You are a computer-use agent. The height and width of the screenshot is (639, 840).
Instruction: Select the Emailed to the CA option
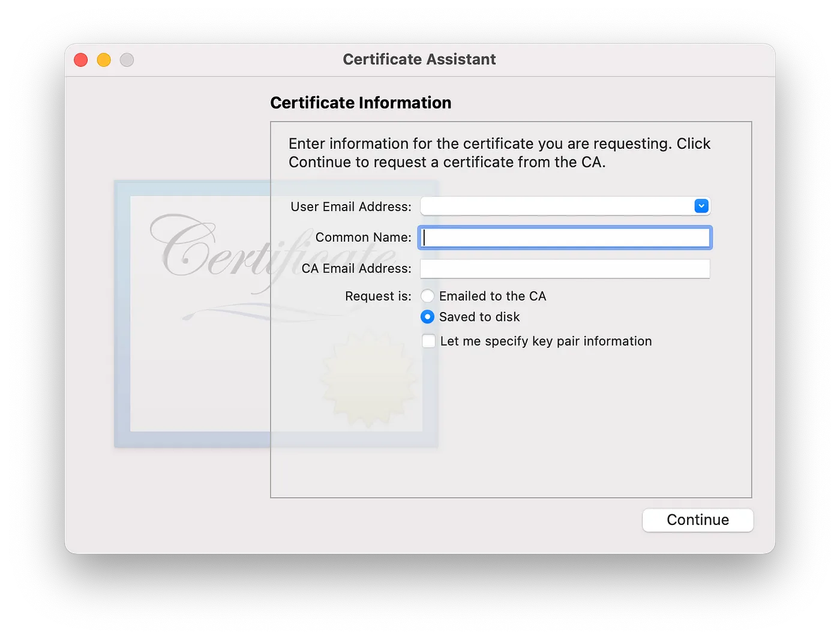tap(427, 296)
